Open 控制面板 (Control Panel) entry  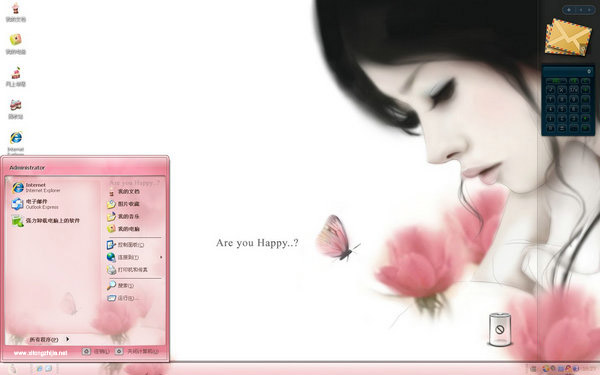126,245
